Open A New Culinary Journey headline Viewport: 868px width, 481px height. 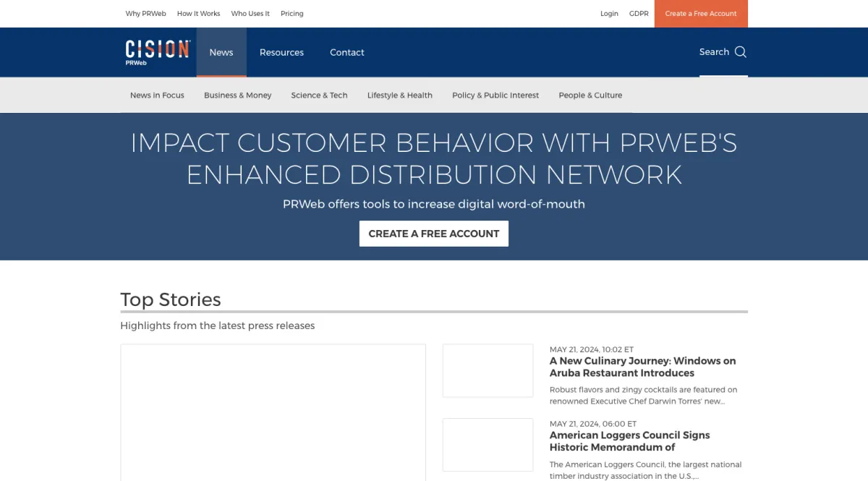pos(642,367)
